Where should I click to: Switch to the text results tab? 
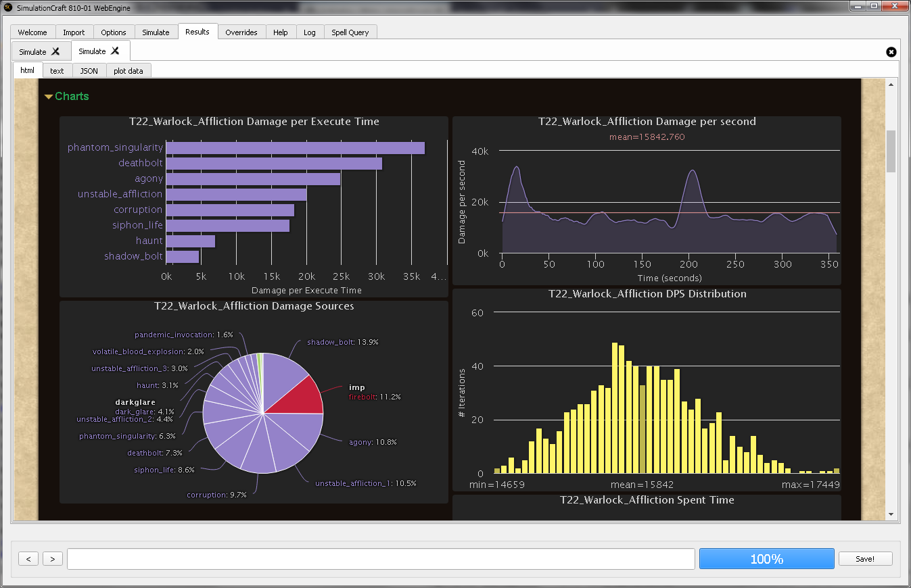[x=57, y=71]
